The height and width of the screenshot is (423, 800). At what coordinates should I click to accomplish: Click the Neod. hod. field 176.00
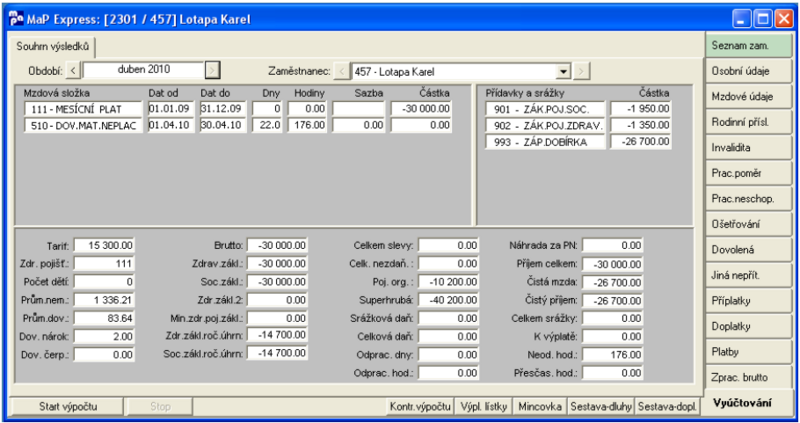tap(613, 355)
